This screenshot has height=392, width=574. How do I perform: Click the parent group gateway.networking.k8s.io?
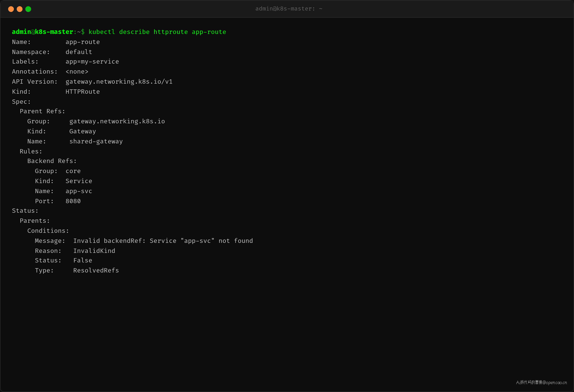pos(117,121)
